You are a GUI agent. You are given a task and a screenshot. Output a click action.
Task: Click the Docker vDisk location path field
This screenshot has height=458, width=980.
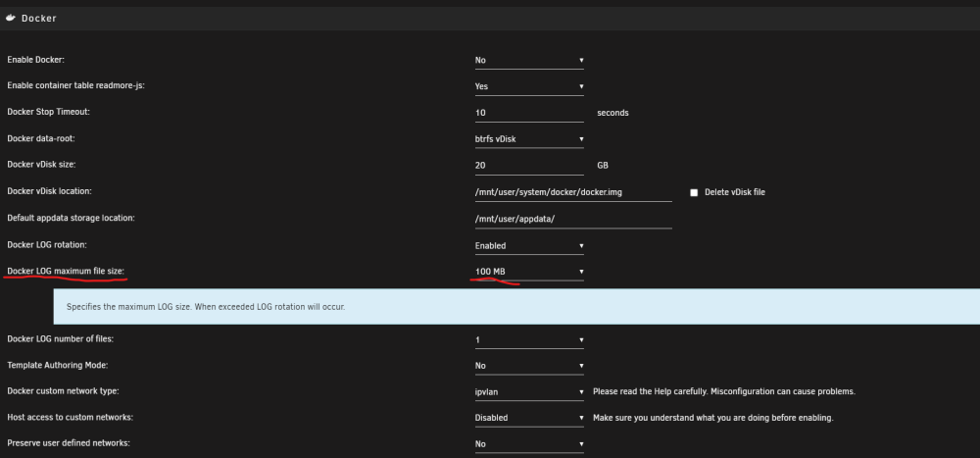click(573, 192)
